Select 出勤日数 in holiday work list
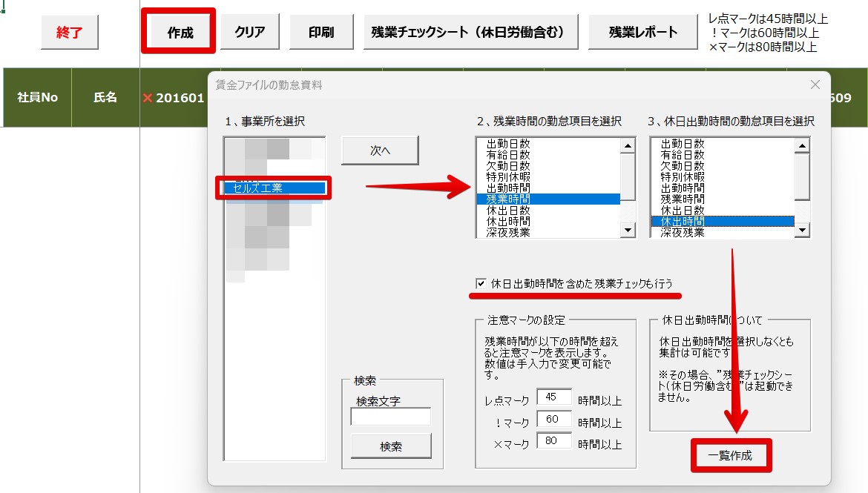 coord(723,144)
